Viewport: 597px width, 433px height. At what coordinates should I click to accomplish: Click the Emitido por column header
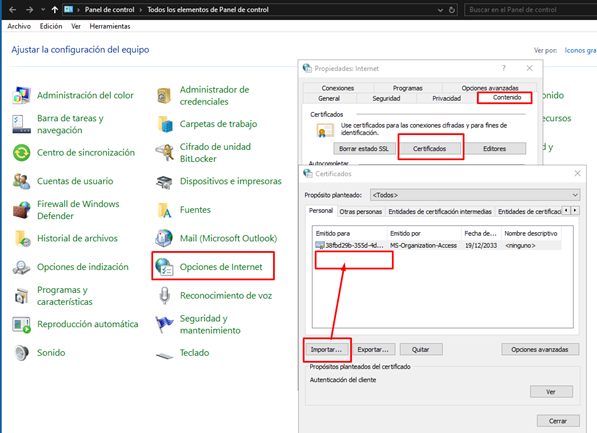pos(424,233)
